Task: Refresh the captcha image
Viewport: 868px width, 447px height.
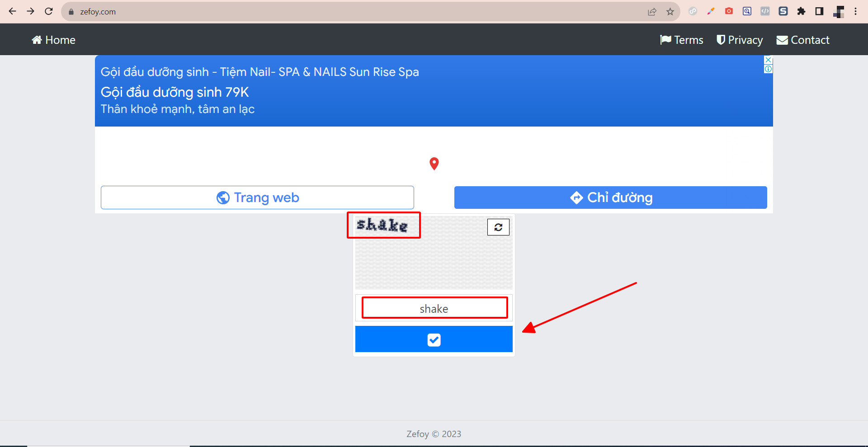Action: [x=498, y=227]
